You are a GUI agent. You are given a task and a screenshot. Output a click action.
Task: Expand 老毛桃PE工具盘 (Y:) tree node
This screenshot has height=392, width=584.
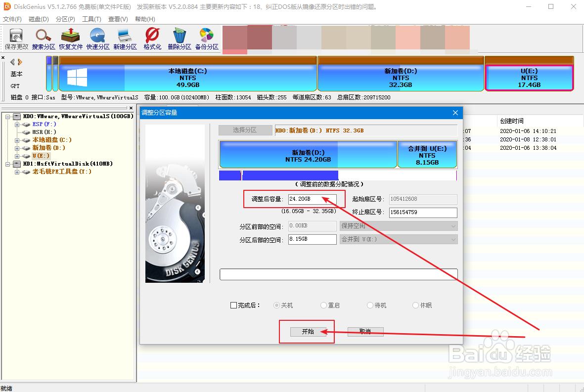(x=17, y=172)
